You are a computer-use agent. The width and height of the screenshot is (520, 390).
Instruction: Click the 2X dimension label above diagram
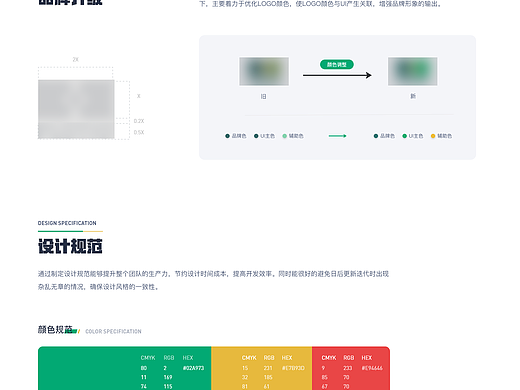coord(76,59)
